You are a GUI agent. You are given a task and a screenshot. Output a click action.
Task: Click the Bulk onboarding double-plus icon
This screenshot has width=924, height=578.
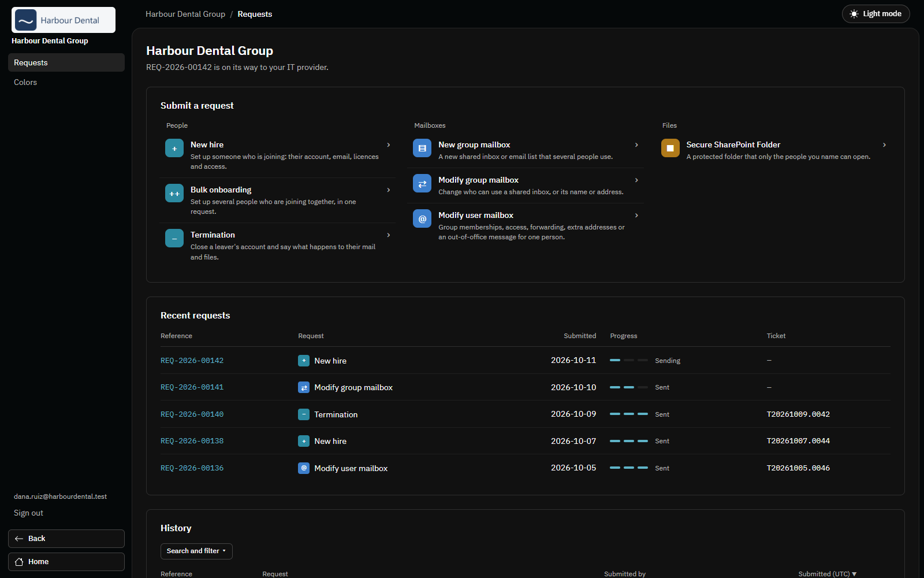tap(174, 193)
